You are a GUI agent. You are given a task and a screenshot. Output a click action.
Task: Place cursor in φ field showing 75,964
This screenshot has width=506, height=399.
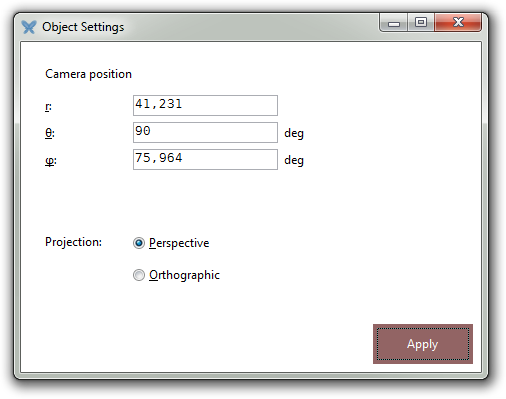click(205, 159)
